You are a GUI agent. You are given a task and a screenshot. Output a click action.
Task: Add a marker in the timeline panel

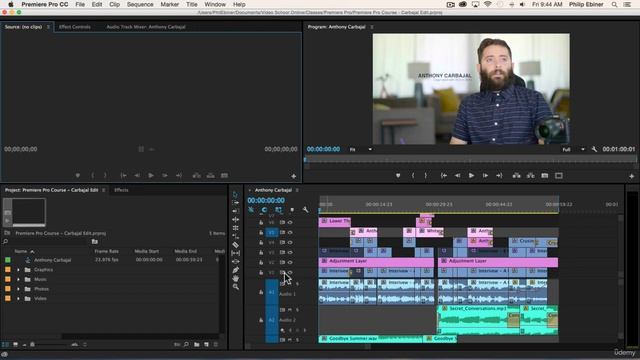(292, 210)
